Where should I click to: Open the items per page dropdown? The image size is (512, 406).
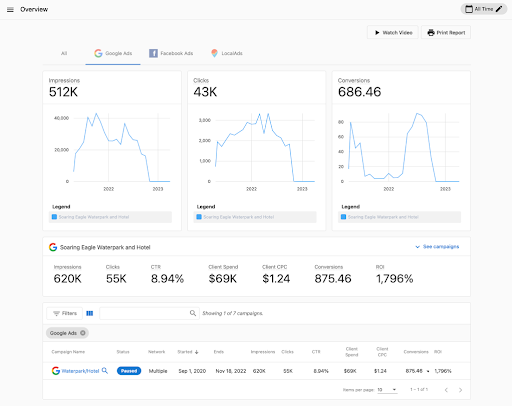[x=387, y=390]
